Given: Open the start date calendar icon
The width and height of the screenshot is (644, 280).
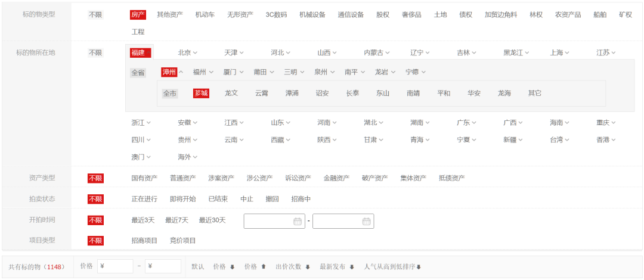Looking at the screenshot, I should pos(298,221).
